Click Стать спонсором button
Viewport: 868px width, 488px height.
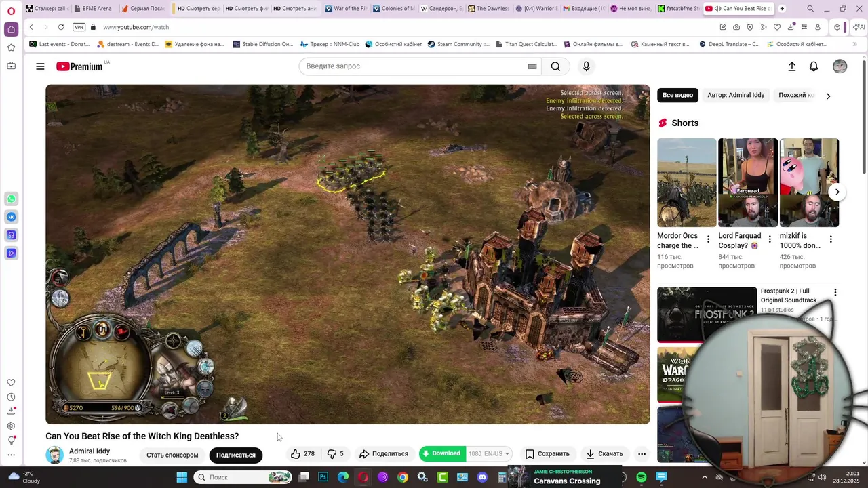[x=172, y=455]
